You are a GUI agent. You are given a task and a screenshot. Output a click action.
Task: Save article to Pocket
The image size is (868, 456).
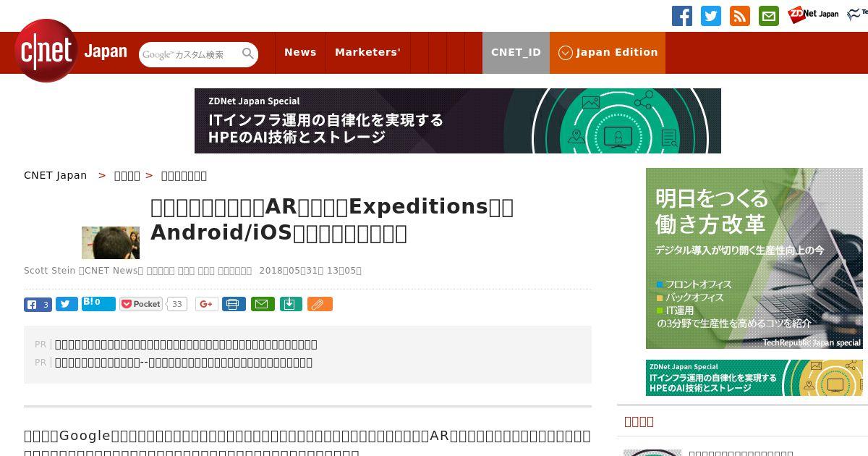click(x=141, y=305)
